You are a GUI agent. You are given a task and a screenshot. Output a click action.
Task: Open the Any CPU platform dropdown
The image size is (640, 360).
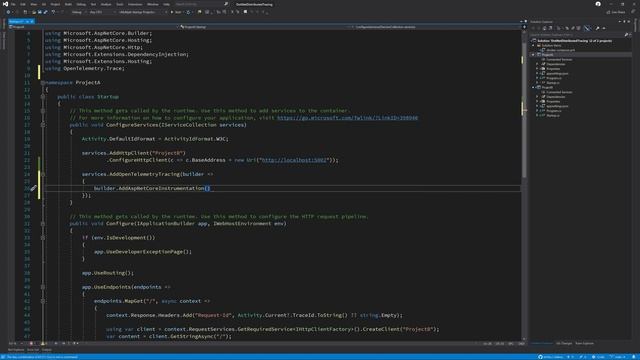click(x=101, y=12)
